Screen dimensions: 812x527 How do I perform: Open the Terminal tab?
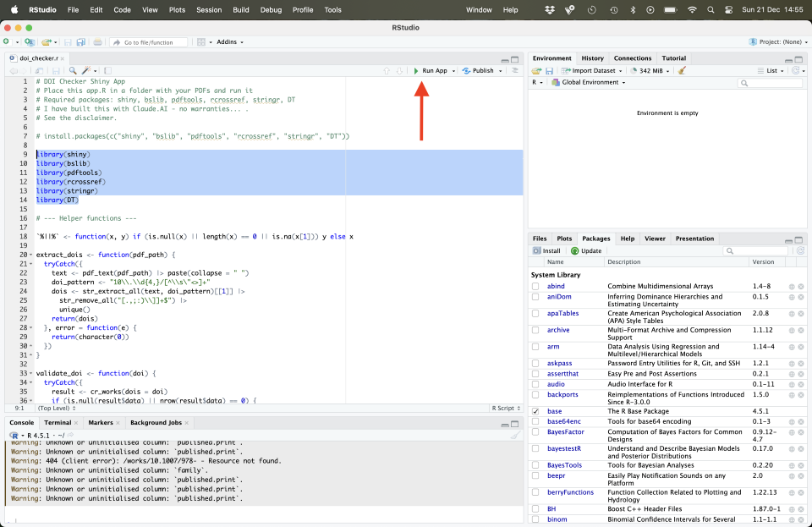pyautogui.click(x=58, y=422)
